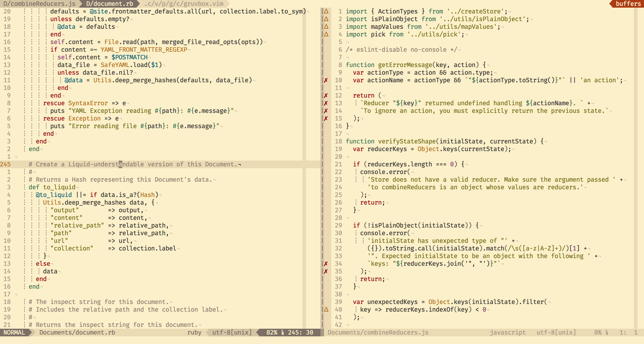This screenshot has height=344, width=644.
Task: Click the error cross next to line 34
Action: click(x=326, y=263)
